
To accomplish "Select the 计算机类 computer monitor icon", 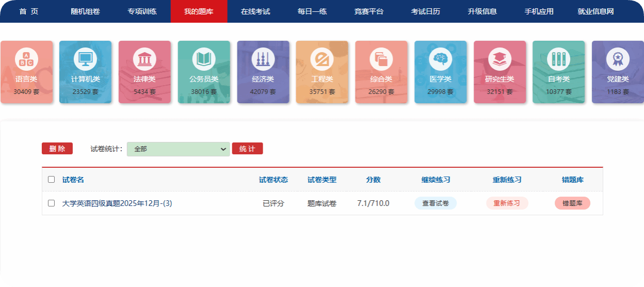I will click(85, 59).
